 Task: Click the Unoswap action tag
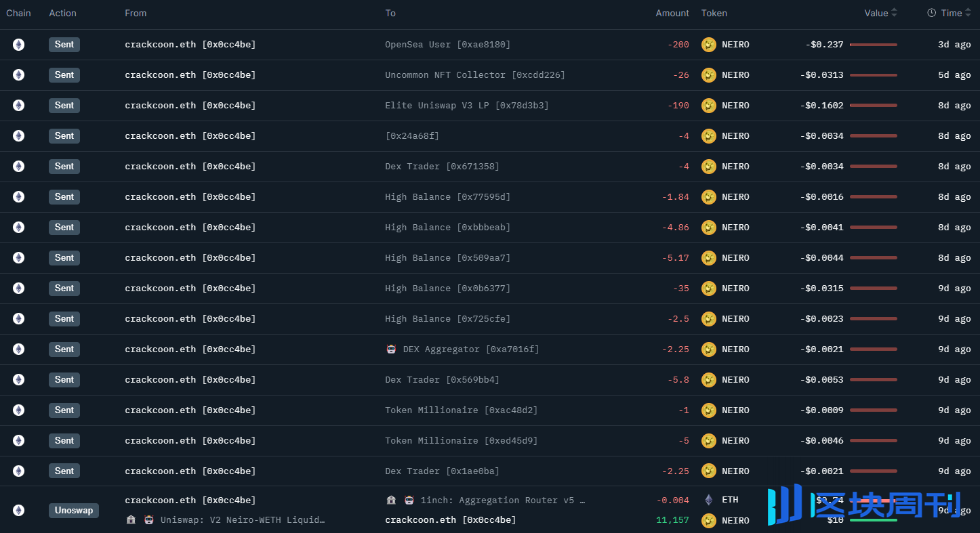74,510
